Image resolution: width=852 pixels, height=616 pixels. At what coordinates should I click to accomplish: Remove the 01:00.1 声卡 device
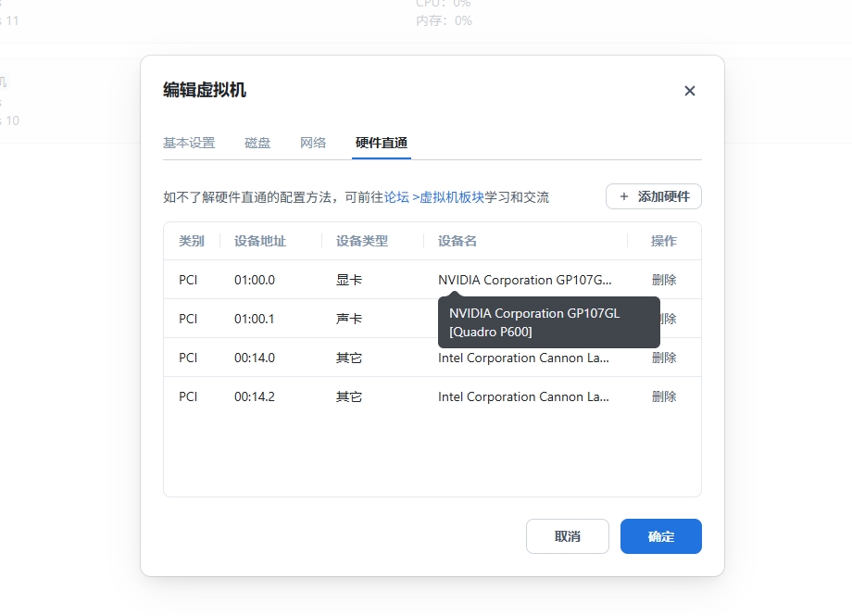click(667, 319)
